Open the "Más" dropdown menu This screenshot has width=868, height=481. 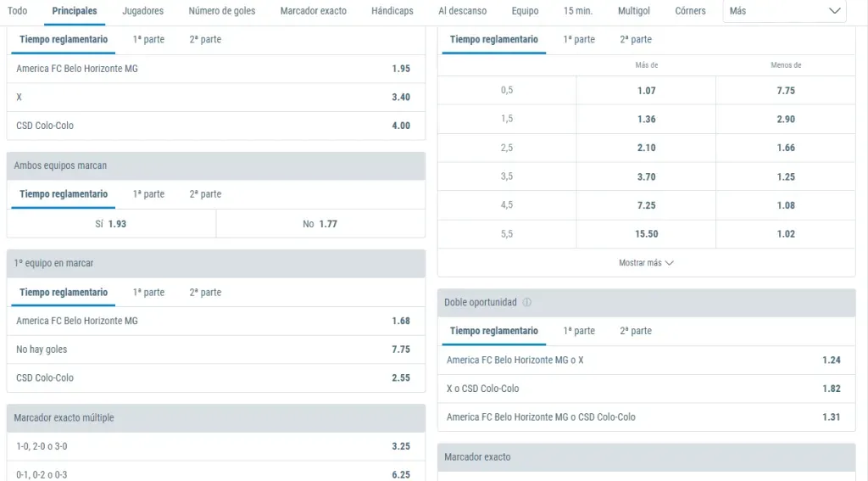click(x=784, y=11)
